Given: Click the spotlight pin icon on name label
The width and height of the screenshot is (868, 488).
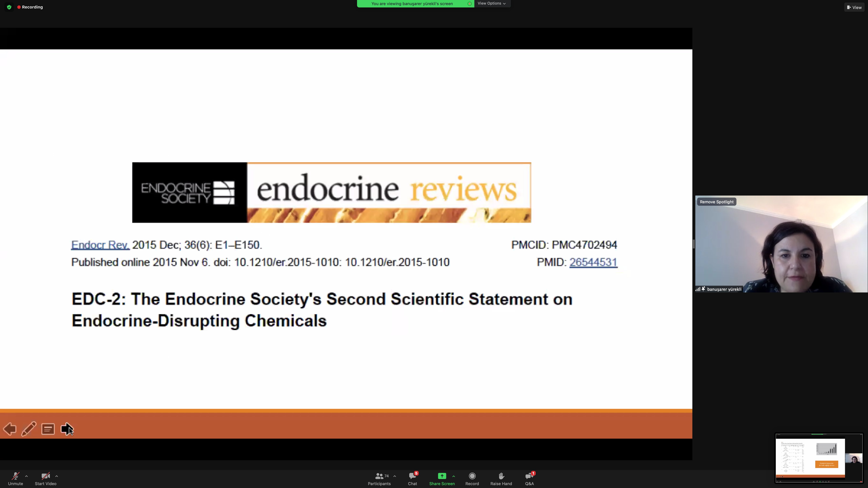Looking at the screenshot, I should 703,289.
